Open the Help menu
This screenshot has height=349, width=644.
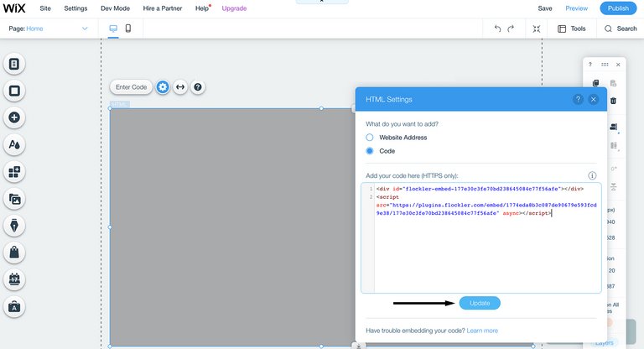click(x=202, y=8)
